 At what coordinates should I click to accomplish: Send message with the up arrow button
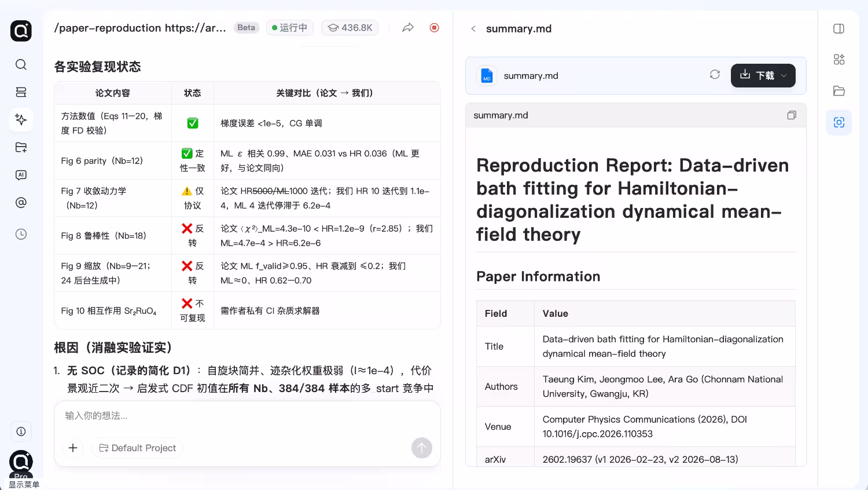pos(422,448)
